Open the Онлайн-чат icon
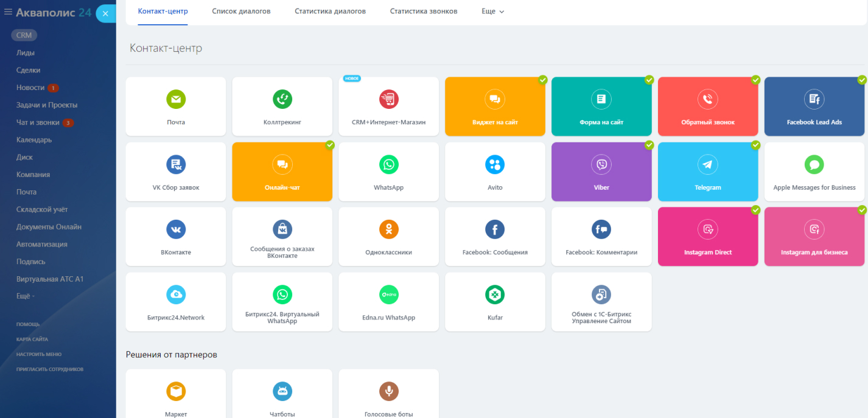This screenshot has height=418, width=868. pyautogui.click(x=282, y=164)
